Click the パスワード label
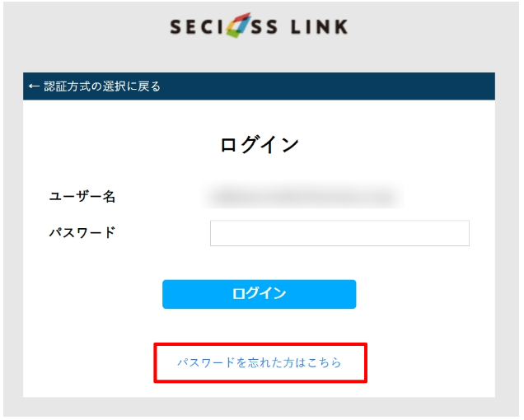 tap(82, 232)
